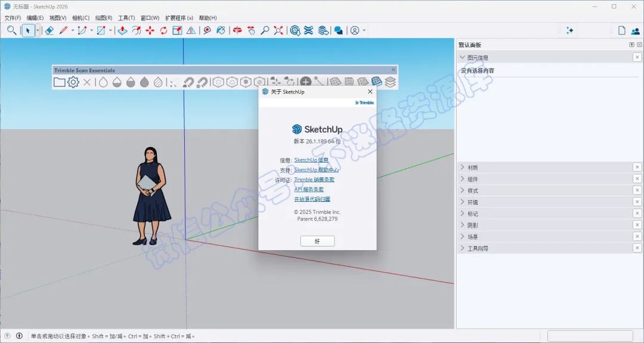Click the account profile icon

tap(354, 30)
